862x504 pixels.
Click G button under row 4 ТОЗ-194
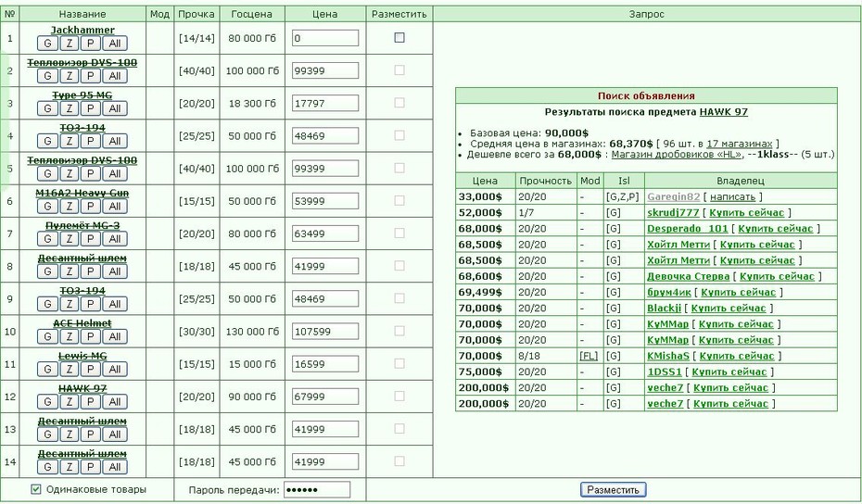(48, 141)
